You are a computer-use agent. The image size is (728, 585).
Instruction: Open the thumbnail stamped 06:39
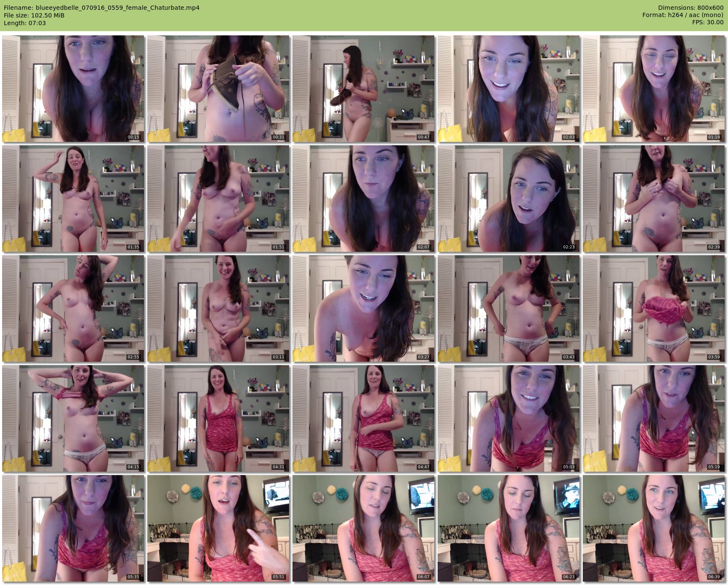[654, 528]
